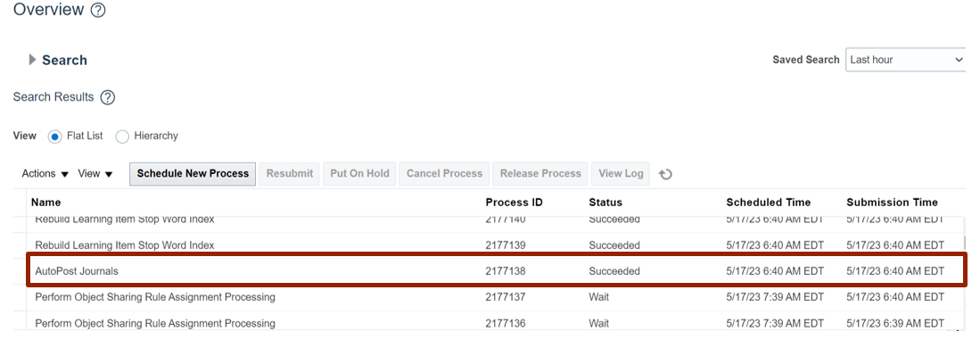Click the Put On Hold button
Image resolution: width=980 pixels, height=340 pixels.
coord(359,174)
